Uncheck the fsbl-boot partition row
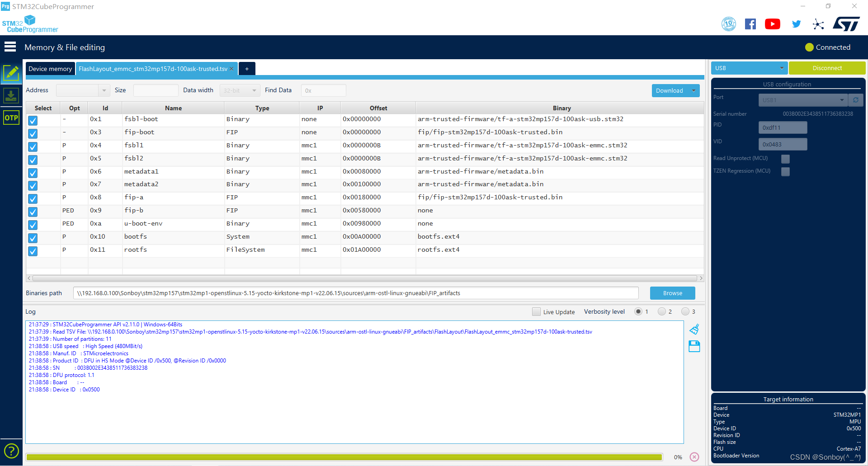This screenshot has height=466, width=868. pyautogui.click(x=33, y=120)
